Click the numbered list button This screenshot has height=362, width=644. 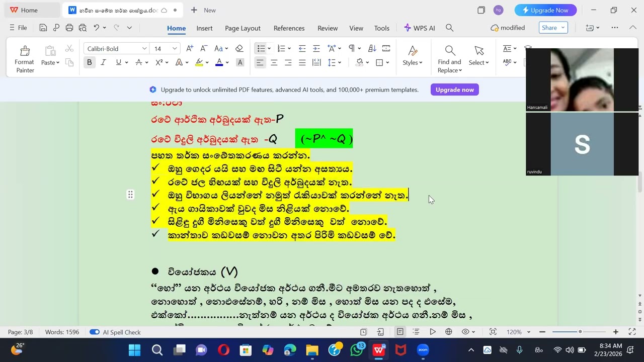[281, 48]
